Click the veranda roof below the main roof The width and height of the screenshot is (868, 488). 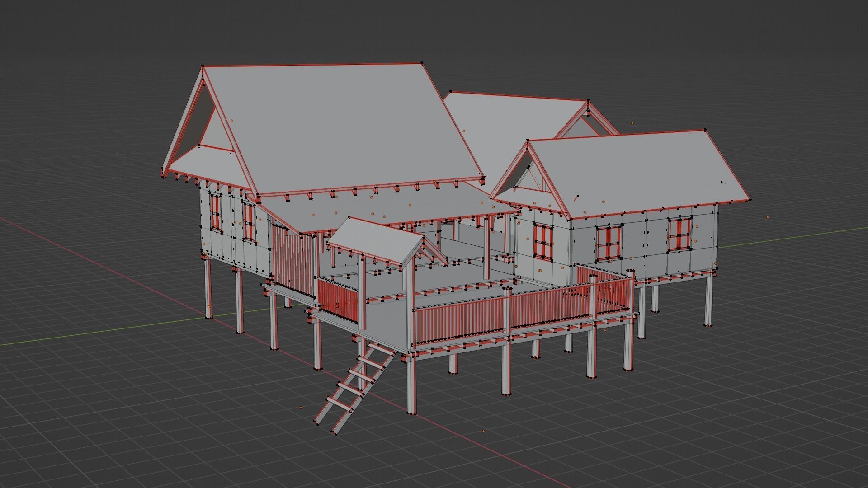(389, 208)
